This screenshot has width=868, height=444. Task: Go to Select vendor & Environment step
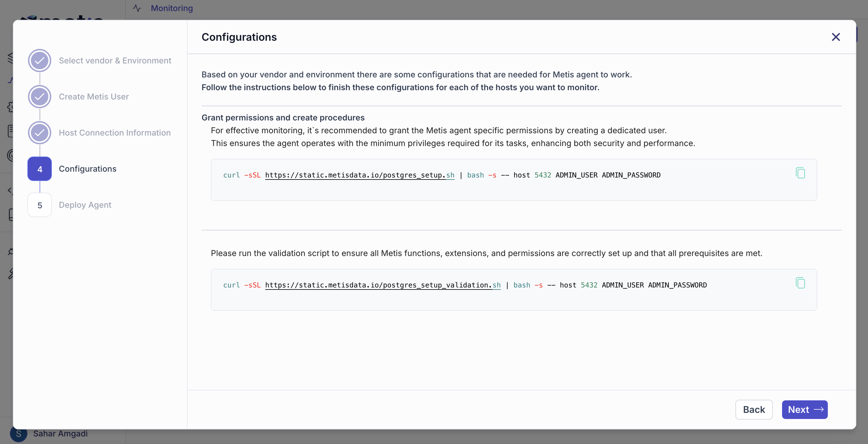click(x=115, y=61)
